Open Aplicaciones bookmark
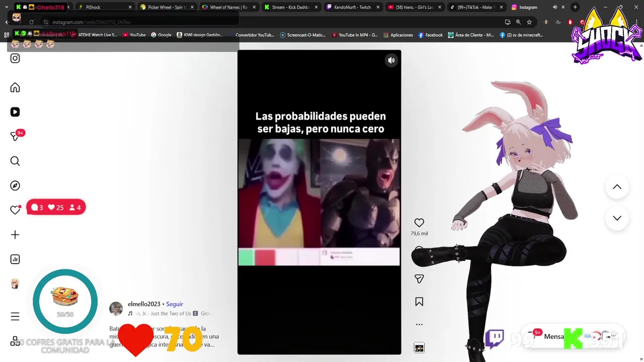The height and width of the screenshot is (362, 644). 398,35
